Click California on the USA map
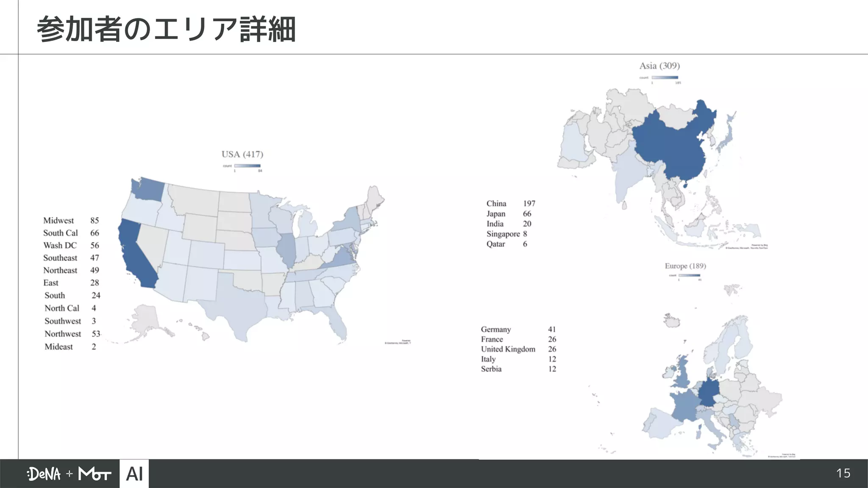868x488 pixels. 136,254
